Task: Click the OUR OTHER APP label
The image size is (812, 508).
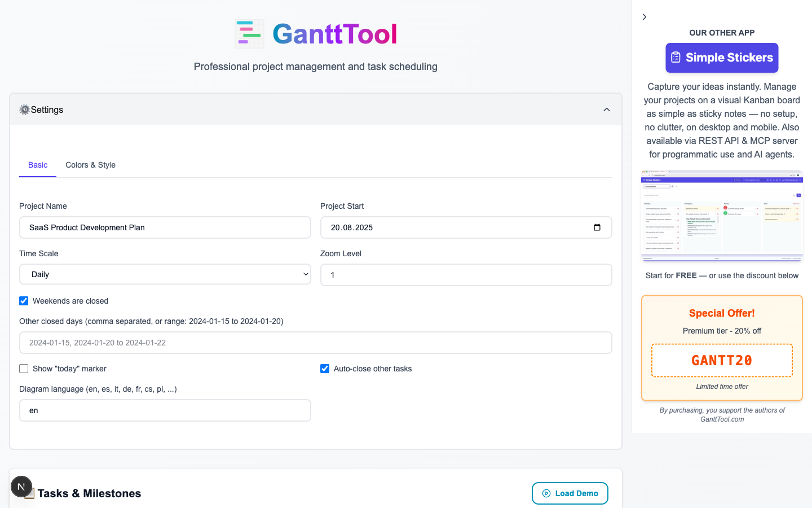Action: tap(722, 33)
